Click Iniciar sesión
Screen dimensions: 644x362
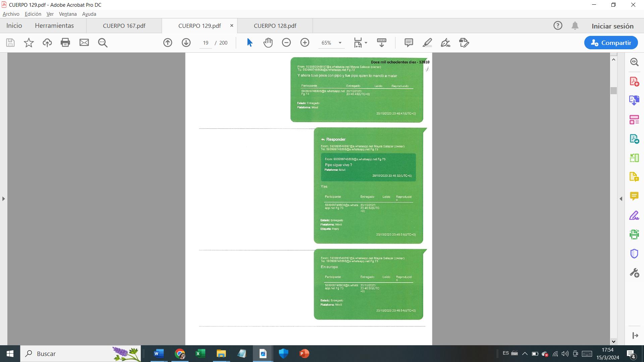click(612, 26)
